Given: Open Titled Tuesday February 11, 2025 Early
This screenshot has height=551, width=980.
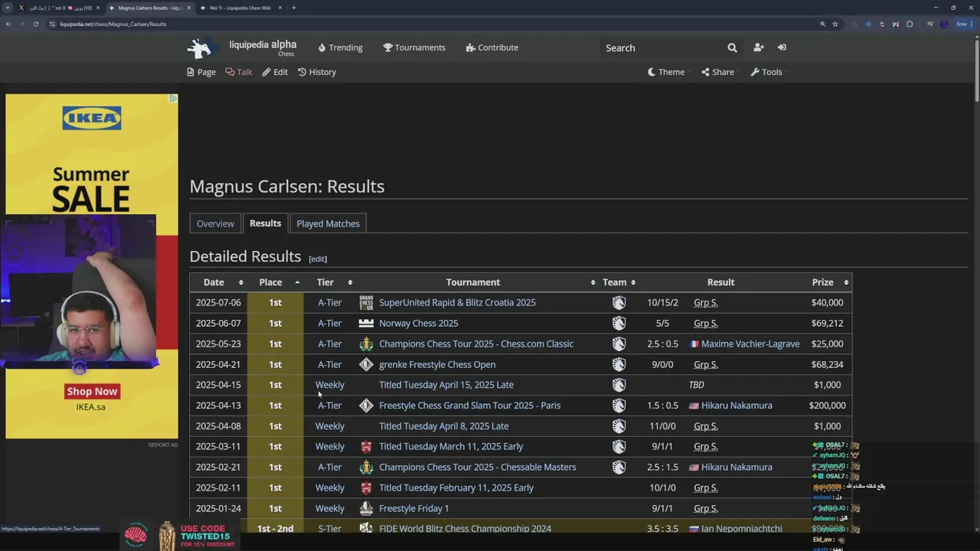Looking at the screenshot, I should pyautogui.click(x=456, y=487).
